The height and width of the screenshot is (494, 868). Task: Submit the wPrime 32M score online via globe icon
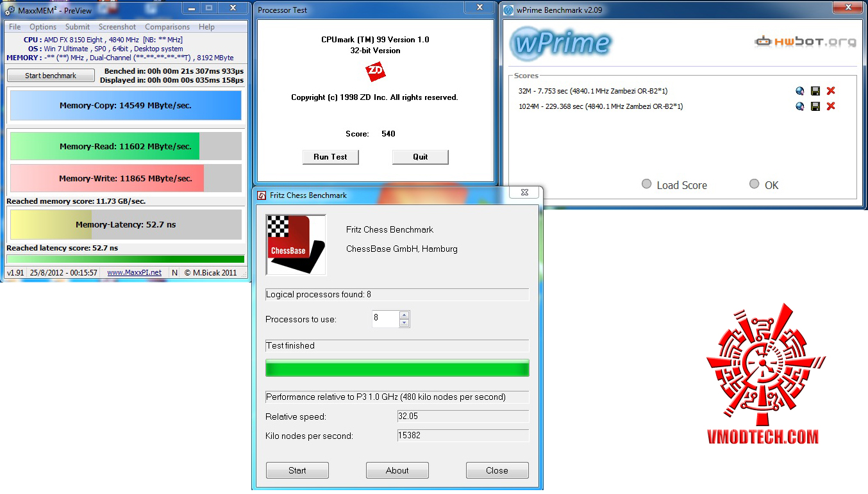pos(799,91)
